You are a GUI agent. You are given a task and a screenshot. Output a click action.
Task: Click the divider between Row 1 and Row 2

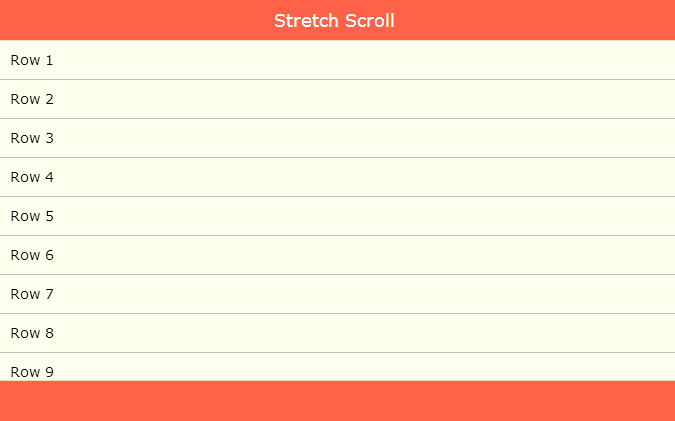click(x=337, y=79)
